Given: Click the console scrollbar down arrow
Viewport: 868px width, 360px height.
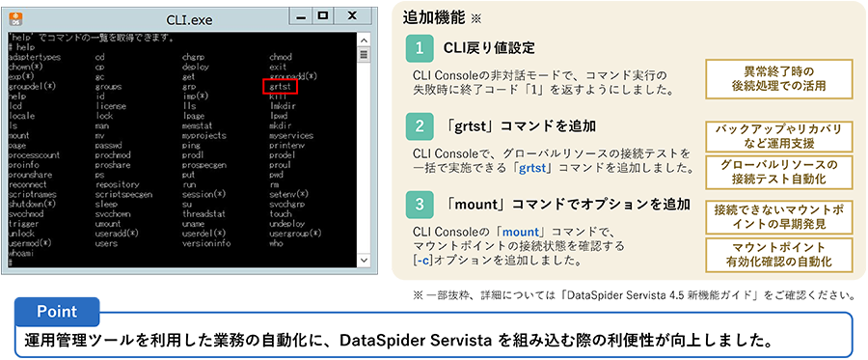Looking at the screenshot, I should pyautogui.click(x=365, y=260).
